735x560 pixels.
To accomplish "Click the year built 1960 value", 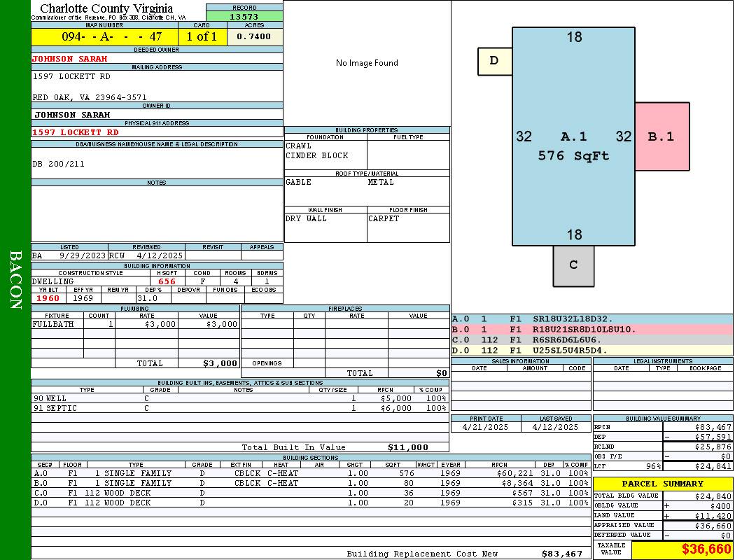I will [48, 298].
